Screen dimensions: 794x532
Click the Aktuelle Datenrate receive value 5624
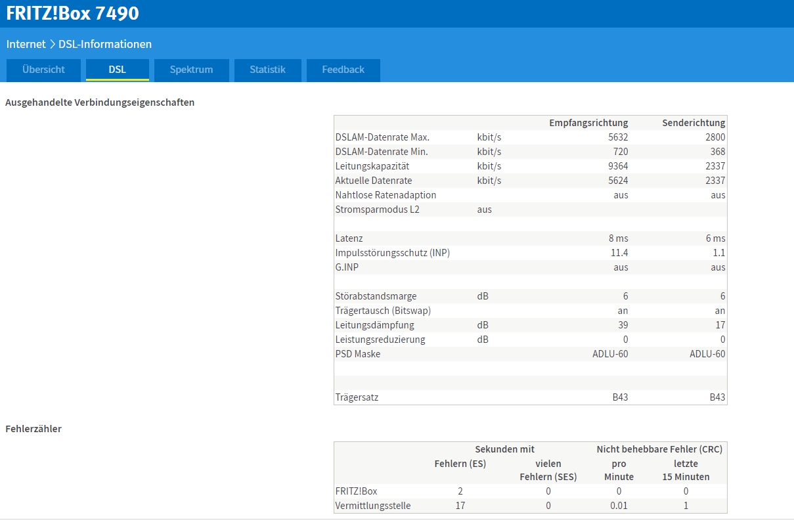[x=617, y=181]
